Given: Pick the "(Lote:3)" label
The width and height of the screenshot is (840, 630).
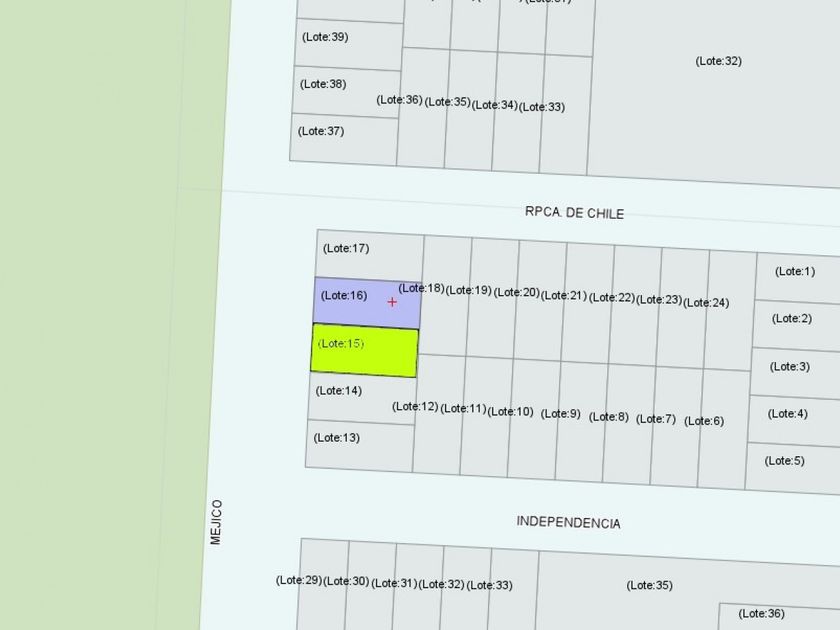Looking at the screenshot, I should pyautogui.click(x=790, y=366).
